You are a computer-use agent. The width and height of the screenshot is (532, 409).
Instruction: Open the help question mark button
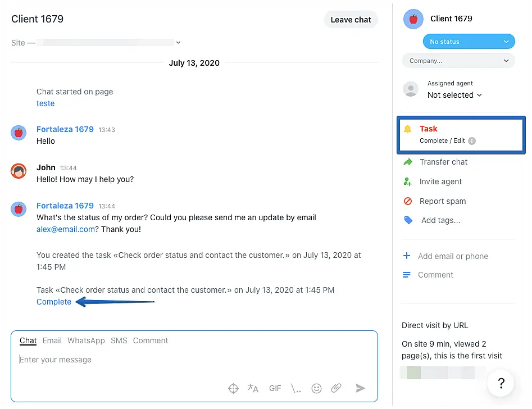point(501,384)
